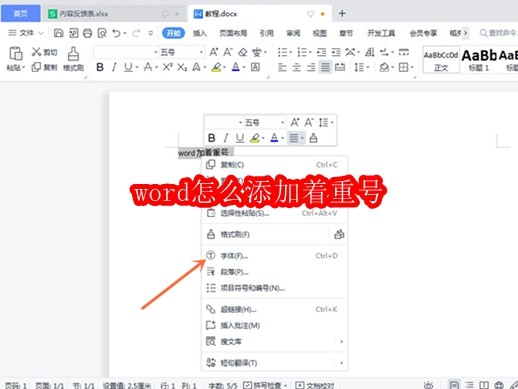
Task: Choose 选择性粘贴(S) in context menu
Action: point(275,213)
